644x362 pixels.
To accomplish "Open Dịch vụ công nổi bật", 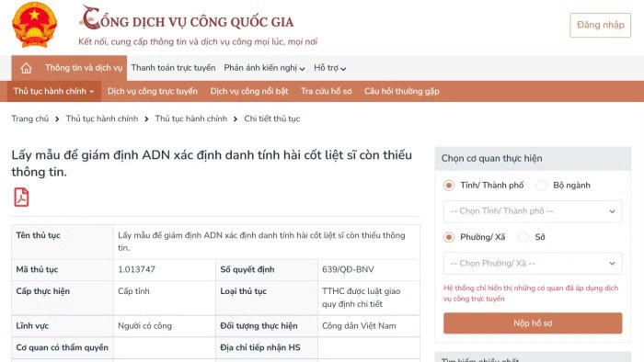I will coord(249,91).
